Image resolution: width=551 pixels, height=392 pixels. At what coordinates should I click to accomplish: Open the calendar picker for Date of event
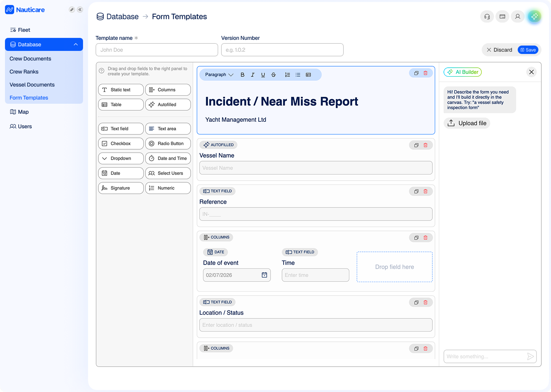[264, 275]
